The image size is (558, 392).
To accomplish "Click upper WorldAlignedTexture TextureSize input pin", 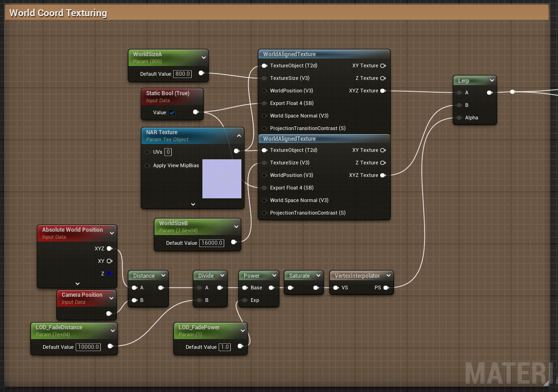I will pos(265,78).
